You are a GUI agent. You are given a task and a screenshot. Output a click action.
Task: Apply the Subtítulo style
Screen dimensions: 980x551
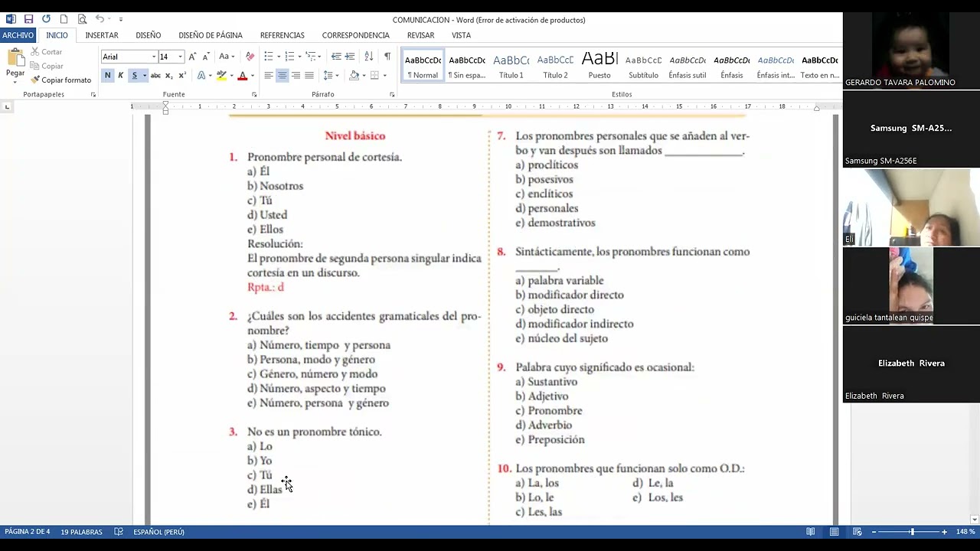643,66
